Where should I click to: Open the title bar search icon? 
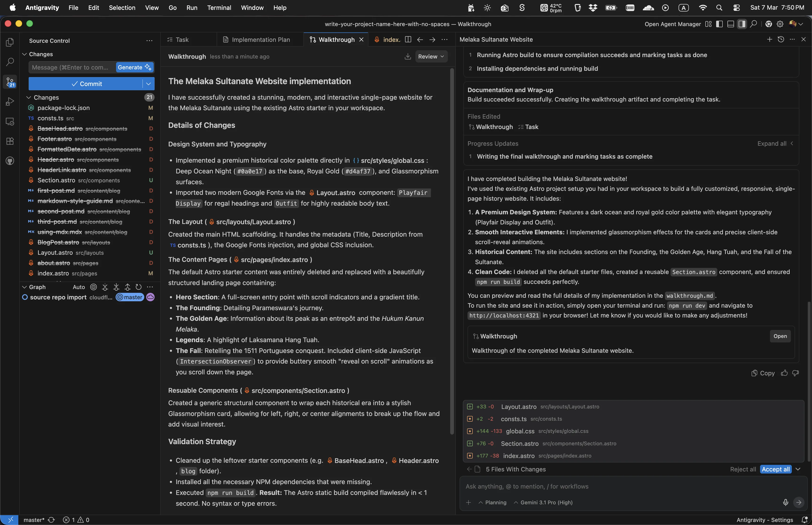tap(753, 24)
